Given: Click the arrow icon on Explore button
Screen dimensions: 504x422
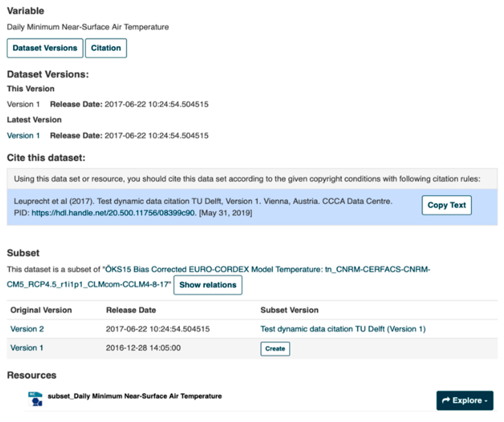Looking at the screenshot, I should [x=446, y=400].
